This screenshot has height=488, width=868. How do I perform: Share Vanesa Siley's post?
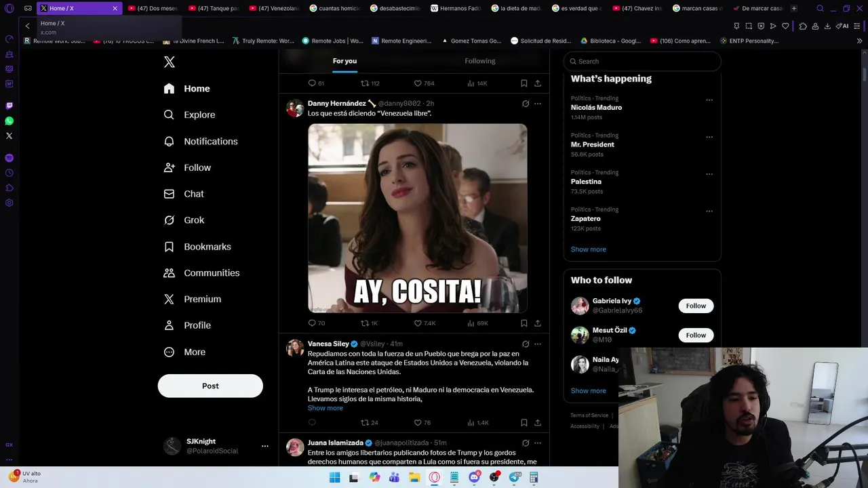pyautogui.click(x=538, y=422)
